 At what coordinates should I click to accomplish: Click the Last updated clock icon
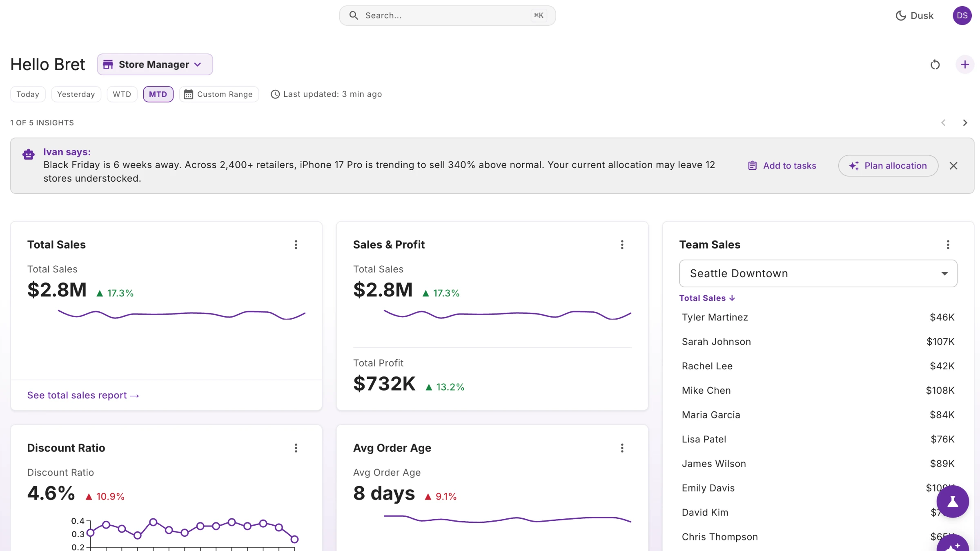[275, 94]
